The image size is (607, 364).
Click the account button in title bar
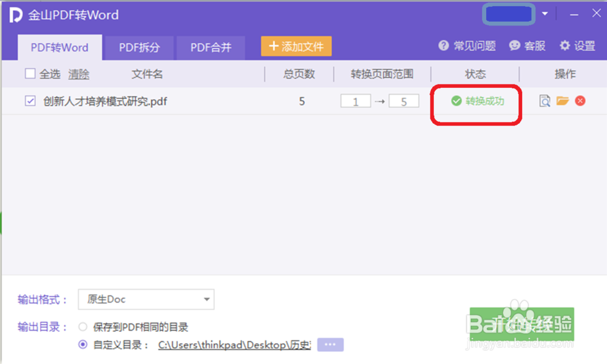click(x=509, y=15)
